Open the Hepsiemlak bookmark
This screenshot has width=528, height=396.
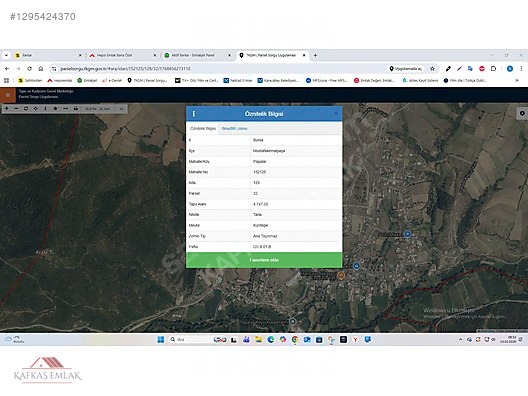coord(60,80)
